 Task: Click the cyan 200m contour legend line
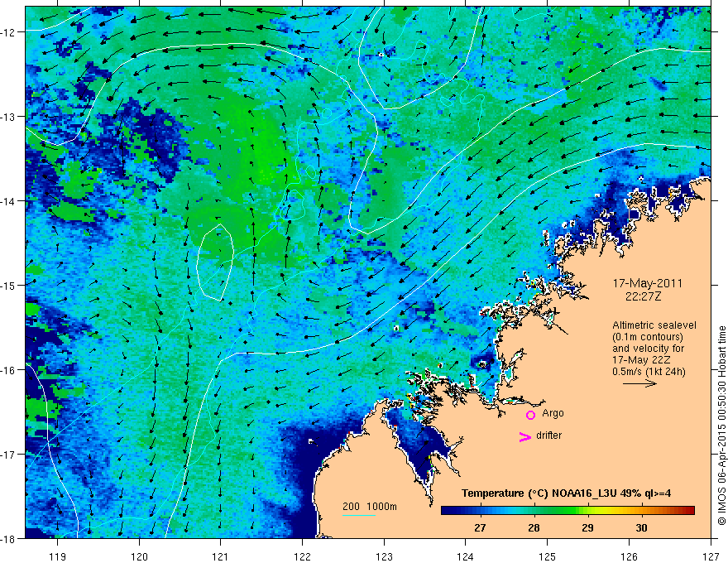pos(359,515)
